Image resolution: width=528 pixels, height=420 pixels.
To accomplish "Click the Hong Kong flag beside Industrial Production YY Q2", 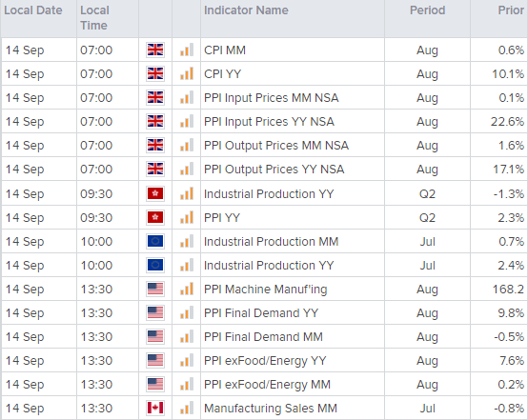I will pos(155,194).
